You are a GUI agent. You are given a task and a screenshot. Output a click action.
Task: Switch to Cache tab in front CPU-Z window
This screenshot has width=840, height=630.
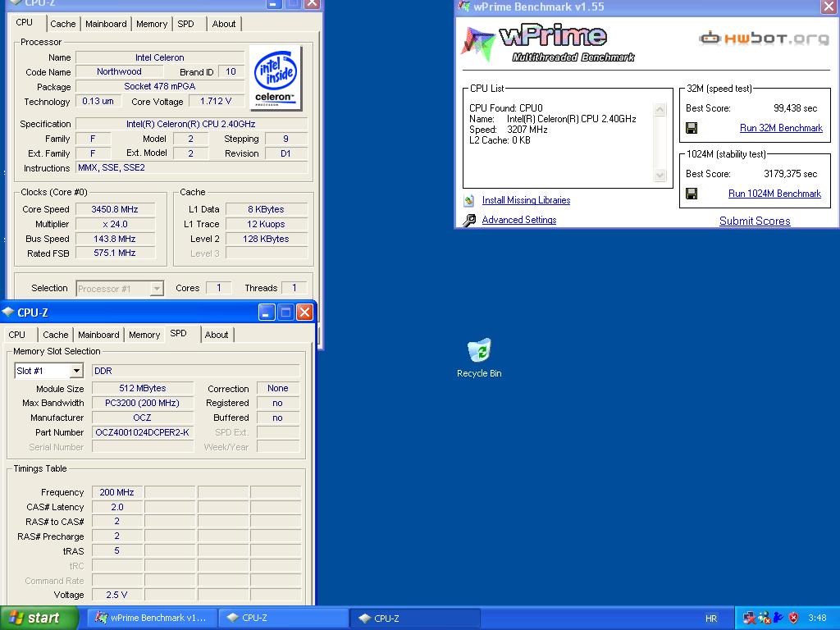[x=56, y=335]
